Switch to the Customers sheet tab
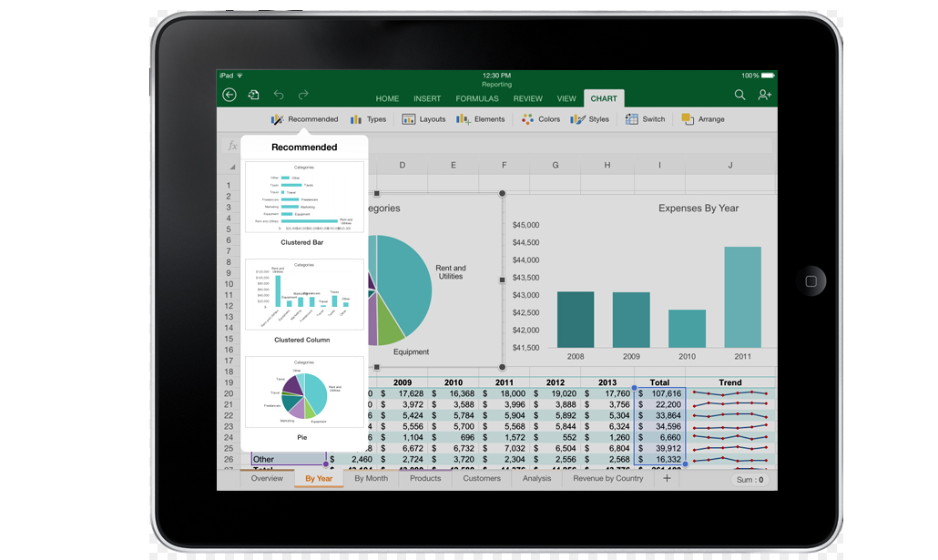Screen dimensions: 938x560 pyautogui.click(x=482, y=479)
